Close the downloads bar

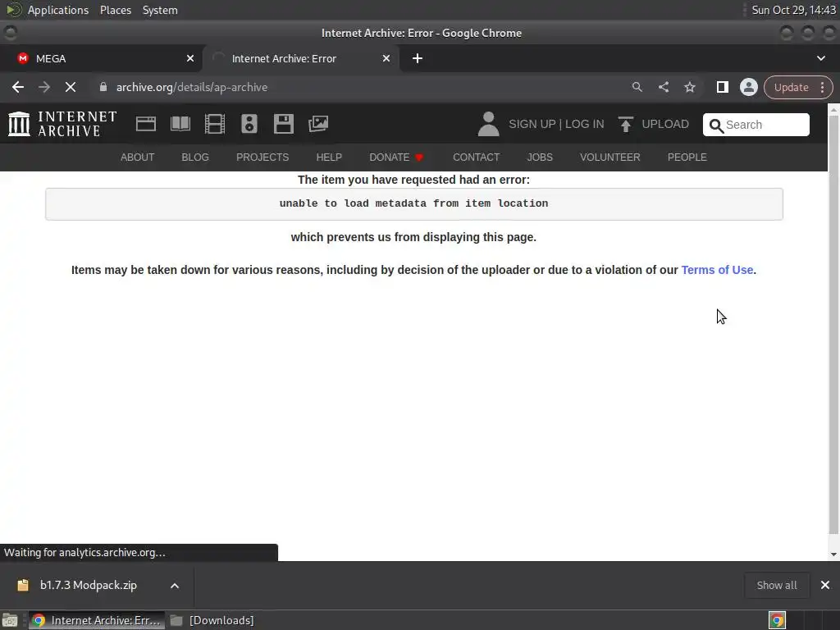click(825, 585)
